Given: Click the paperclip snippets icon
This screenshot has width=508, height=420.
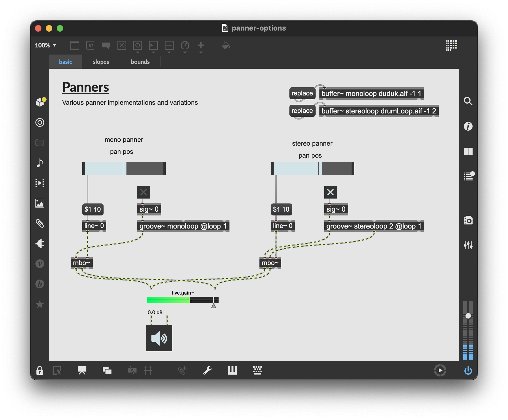Looking at the screenshot, I should tap(40, 223).
